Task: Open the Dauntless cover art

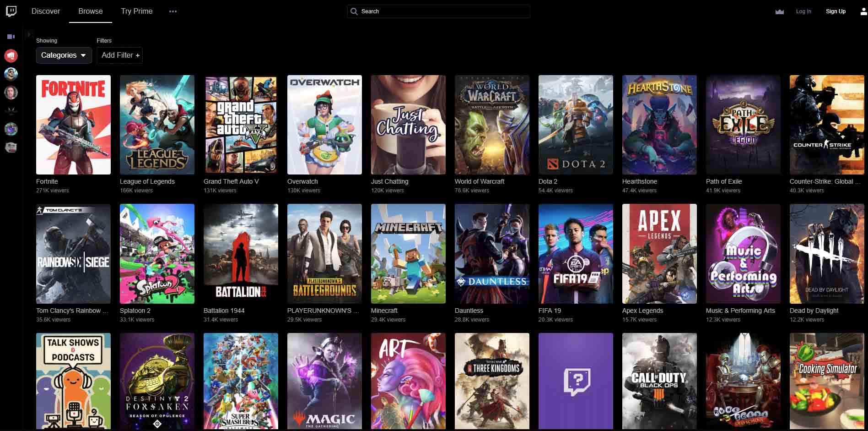Action: tap(492, 254)
